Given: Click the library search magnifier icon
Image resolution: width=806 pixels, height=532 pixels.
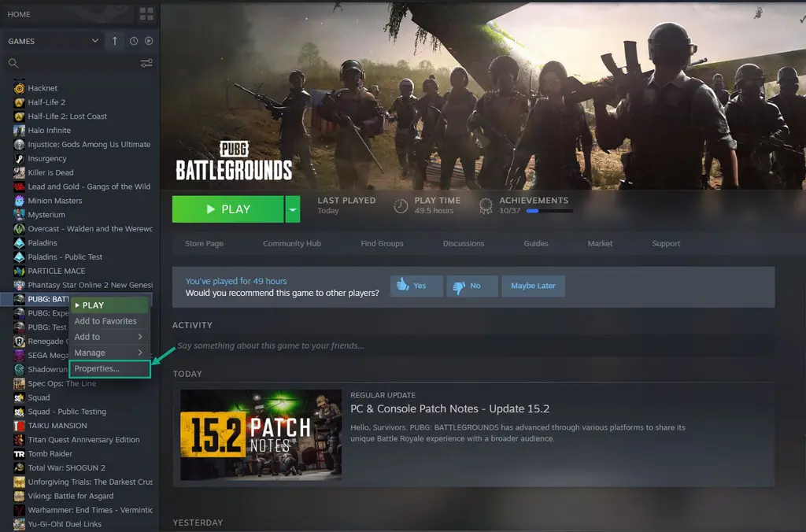Looking at the screenshot, I should click(x=13, y=63).
